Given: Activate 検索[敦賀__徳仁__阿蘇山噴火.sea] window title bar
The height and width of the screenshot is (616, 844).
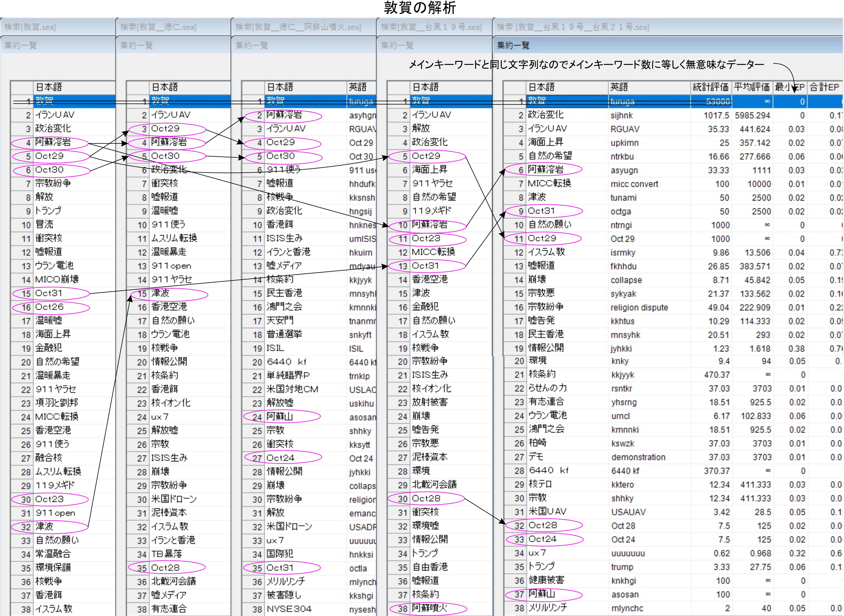Looking at the screenshot, I should (x=298, y=27).
